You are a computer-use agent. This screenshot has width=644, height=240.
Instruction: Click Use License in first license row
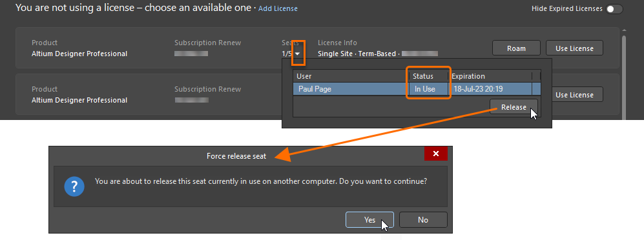(x=574, y=48)
